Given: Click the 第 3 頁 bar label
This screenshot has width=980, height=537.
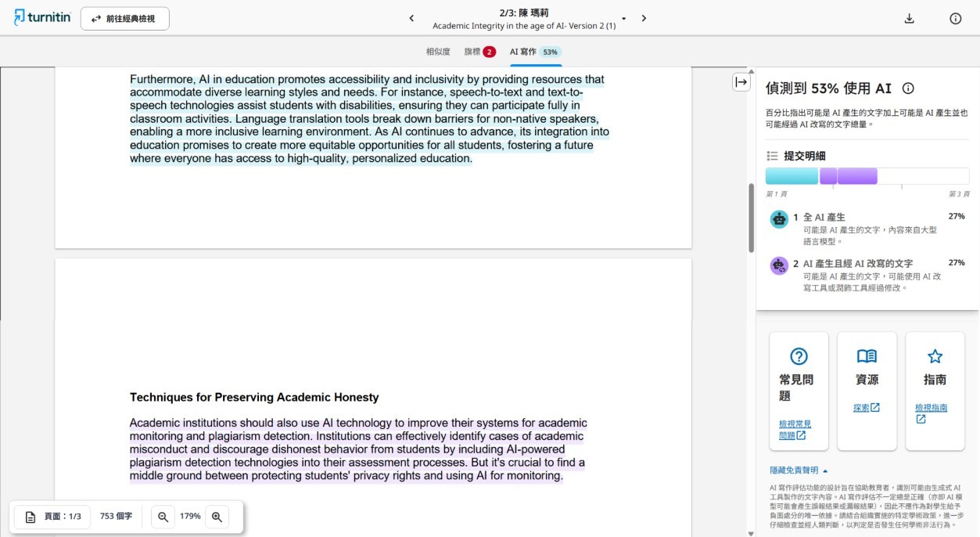Looking at the screenshot, I should 959,194.
